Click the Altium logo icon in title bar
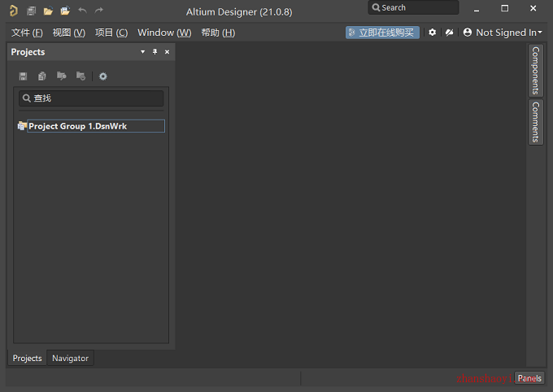The width and height of the screenshot is (553, 392). (13, 11)
